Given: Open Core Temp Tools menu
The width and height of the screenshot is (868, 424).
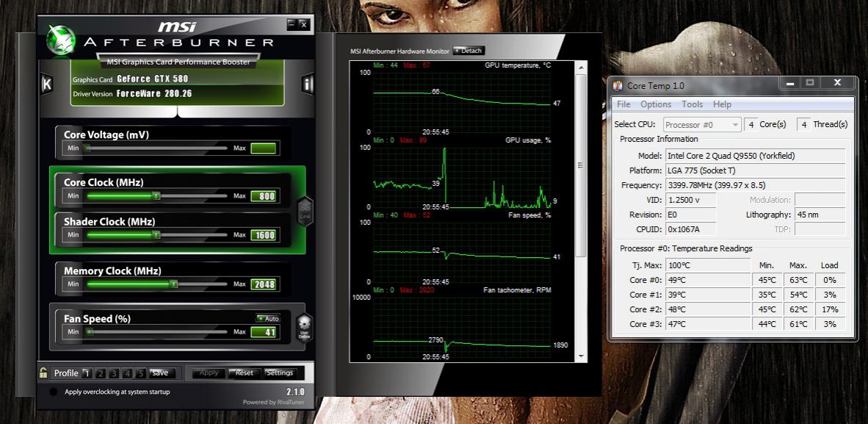Looking at the screenshot, I should (692, 104).
